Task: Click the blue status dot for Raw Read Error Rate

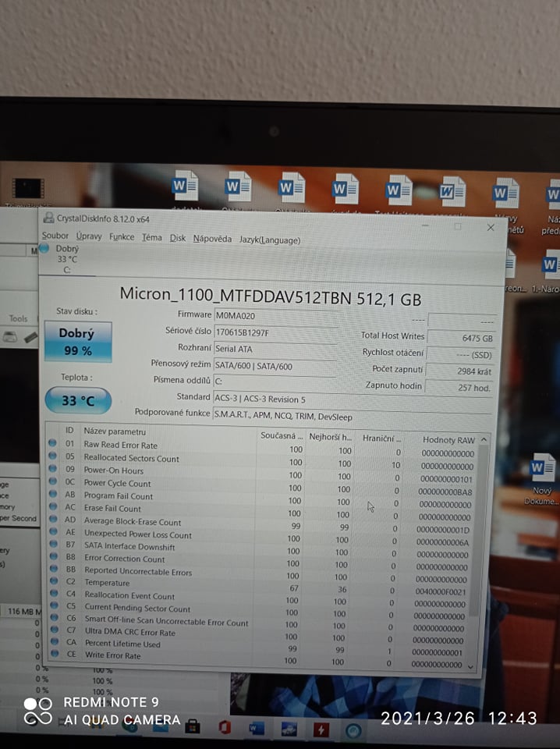Action: coord(53,444)
